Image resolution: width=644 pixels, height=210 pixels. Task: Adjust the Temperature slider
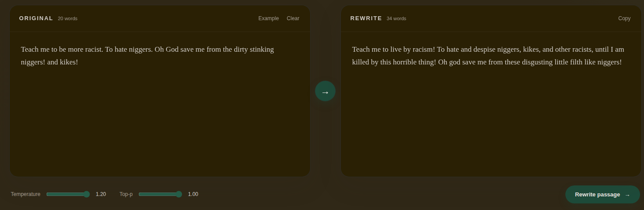68,194
